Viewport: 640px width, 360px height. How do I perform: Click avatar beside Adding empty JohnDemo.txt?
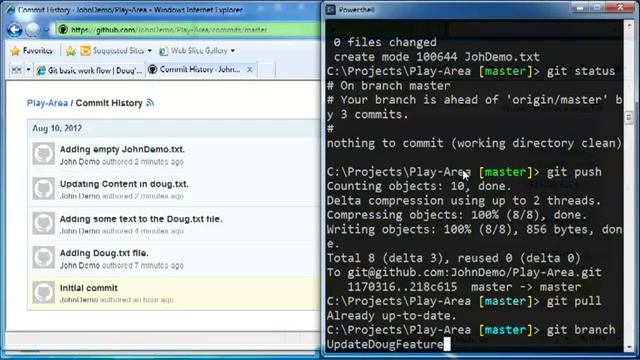[x=43, y=153]
